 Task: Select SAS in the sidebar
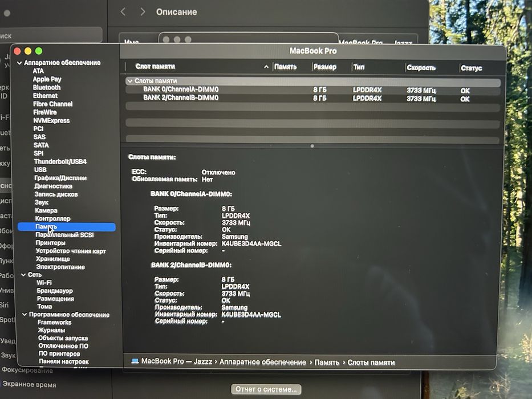(40, 137)
